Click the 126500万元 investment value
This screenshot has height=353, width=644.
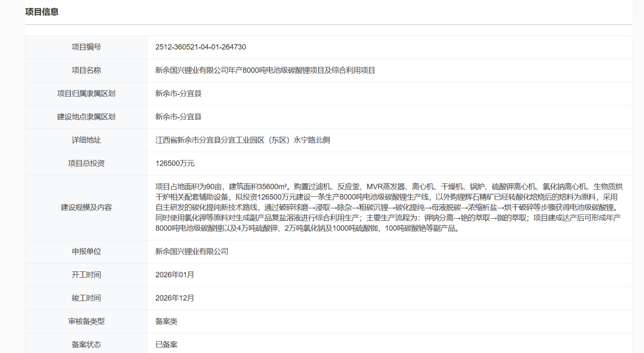[175, 164]
